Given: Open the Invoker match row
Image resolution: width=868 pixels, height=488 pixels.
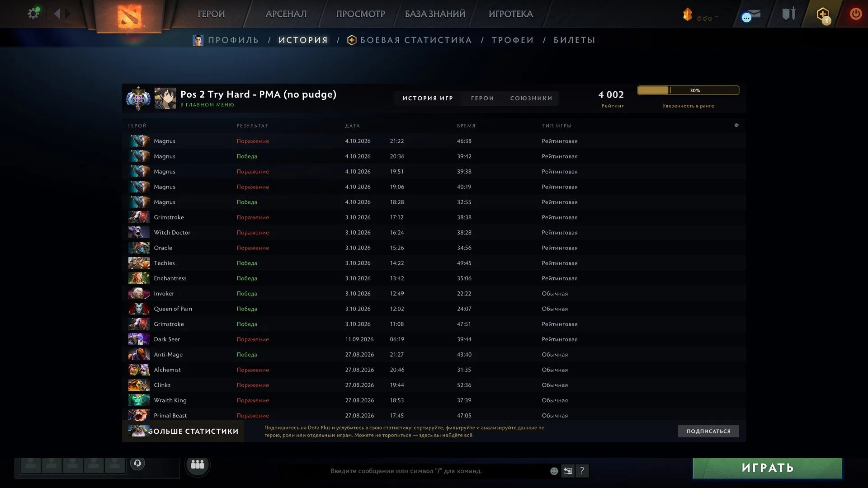Looking at the screenshot, I should pyautogui.click(x=434, y=293).
